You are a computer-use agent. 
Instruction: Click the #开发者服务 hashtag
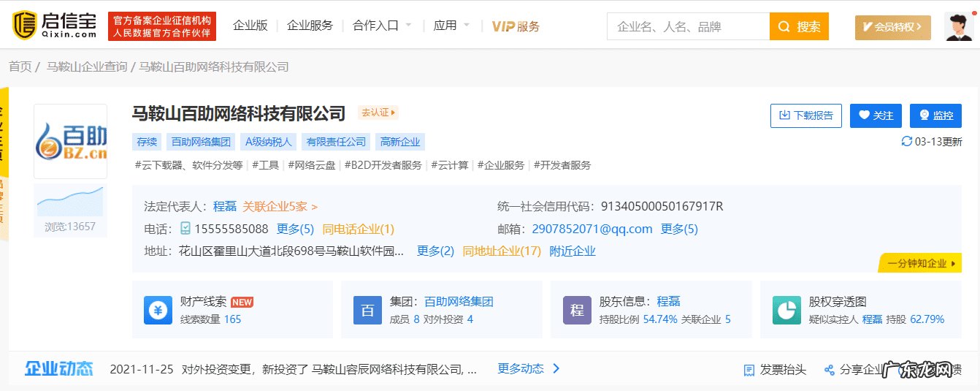coord(562,165)
